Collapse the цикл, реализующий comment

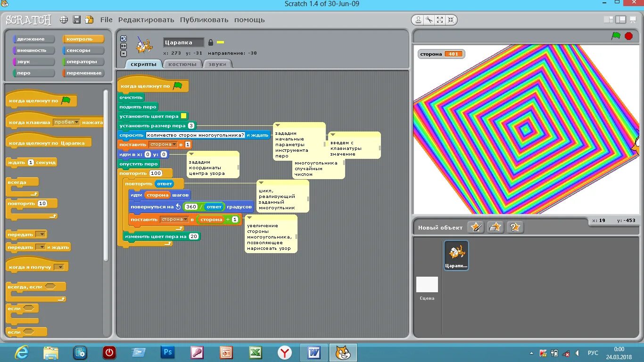261,183
